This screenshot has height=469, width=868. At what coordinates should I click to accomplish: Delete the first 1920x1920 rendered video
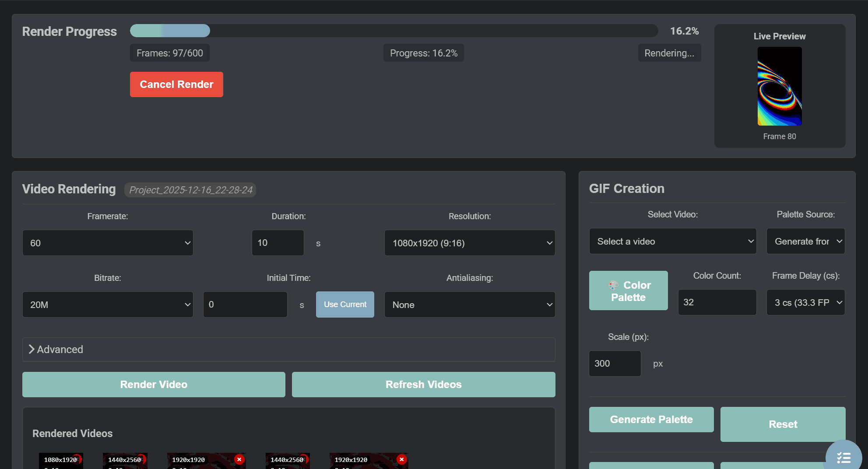tap(239, 459)
